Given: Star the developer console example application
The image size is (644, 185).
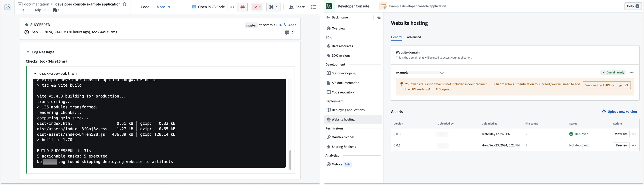Looking at the screenshot, I should [125, 4].
